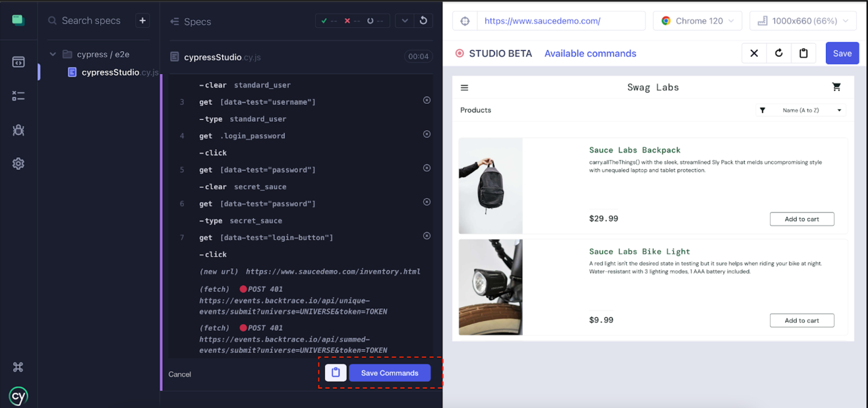Expand the test options chevron dropdown
This screenshot has height=408, width=868.
(x=404, y=20)
